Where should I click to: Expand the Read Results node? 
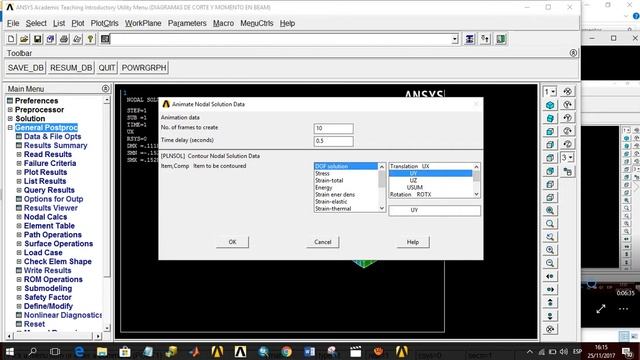point(19,154)
